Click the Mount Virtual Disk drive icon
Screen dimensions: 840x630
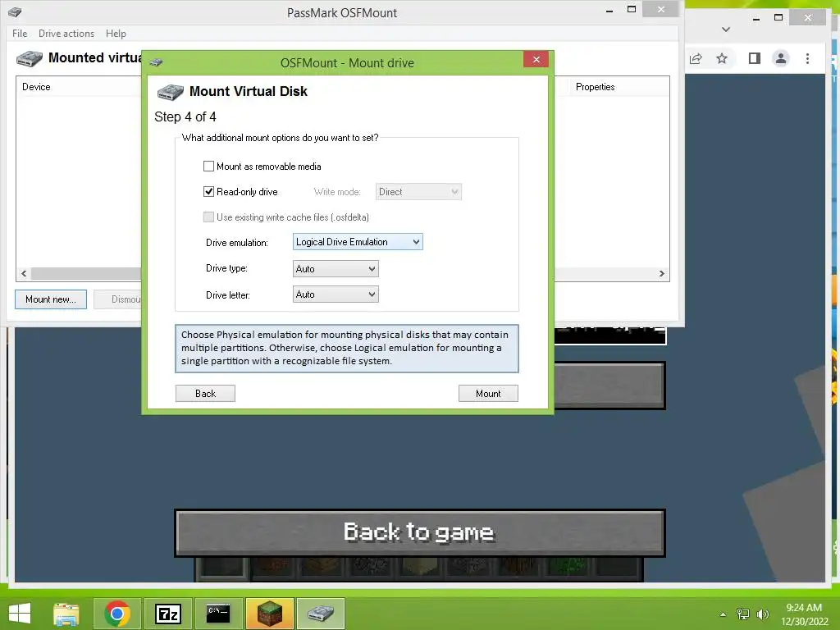[171, 92]
